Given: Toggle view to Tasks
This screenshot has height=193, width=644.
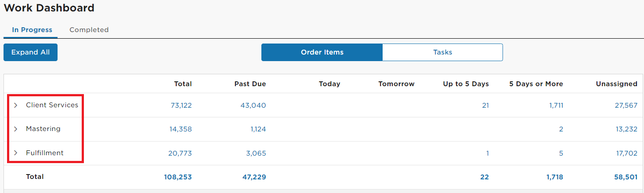Looking at the screenshot, I should (442, 52).
